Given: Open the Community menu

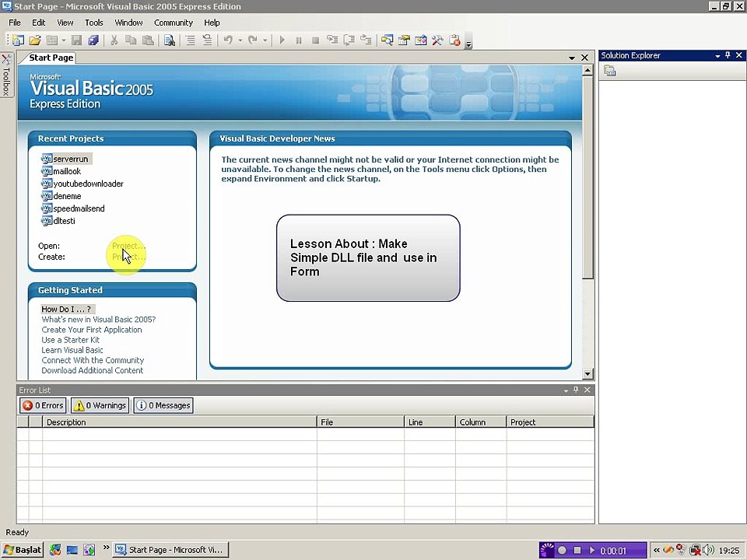Looking at the screenshot, I should (x=174, y=23).
